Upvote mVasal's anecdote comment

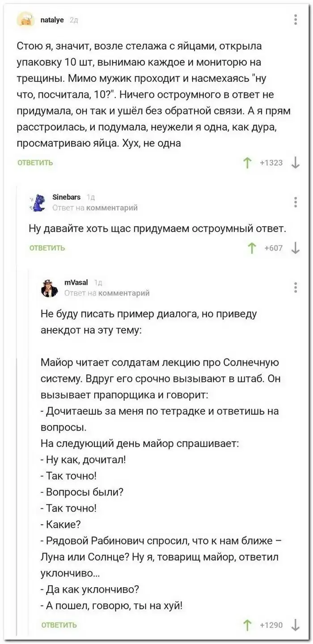click(245, 625)
